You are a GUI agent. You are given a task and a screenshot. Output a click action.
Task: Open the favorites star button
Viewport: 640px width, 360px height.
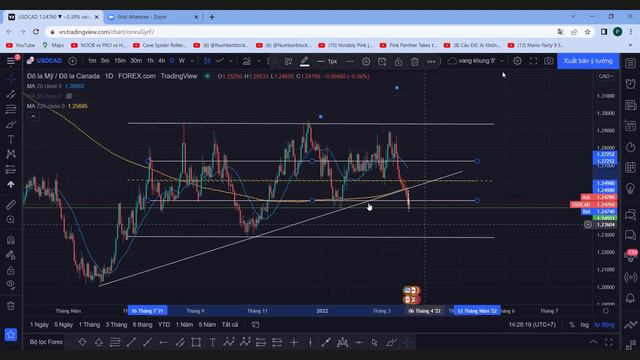[x=11, y=335]
